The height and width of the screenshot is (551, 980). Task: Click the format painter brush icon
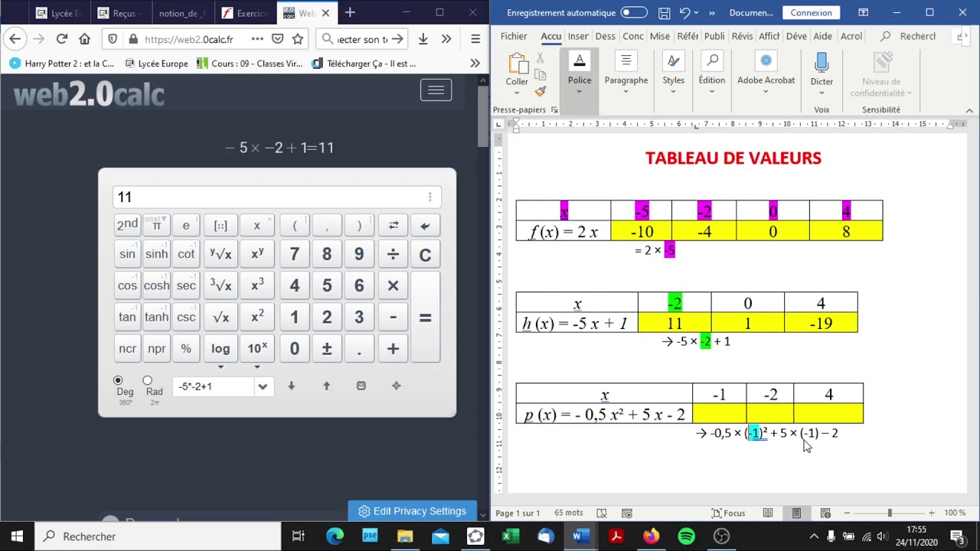coord(541,90)
